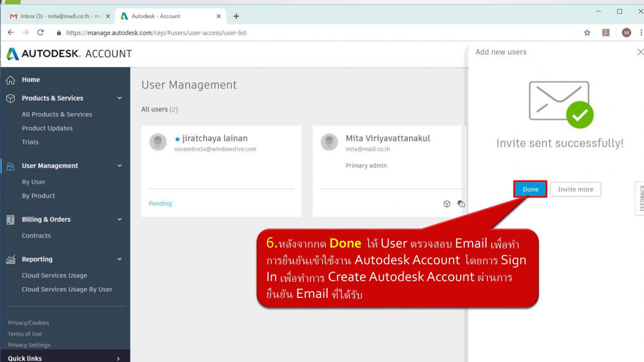Image resolution: width=644 pixels, height=362 pixels.
Task: Click jiratchaya lainan's avatar icon
Action: (158, 142)
